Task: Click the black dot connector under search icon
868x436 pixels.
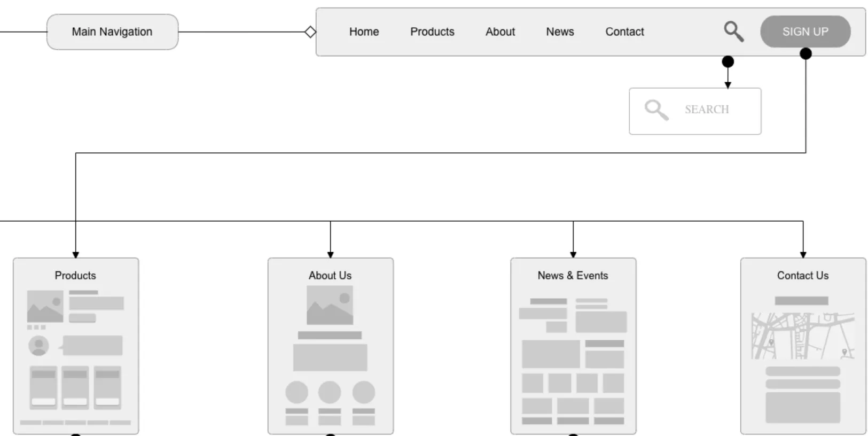Action: pos(728,62)
